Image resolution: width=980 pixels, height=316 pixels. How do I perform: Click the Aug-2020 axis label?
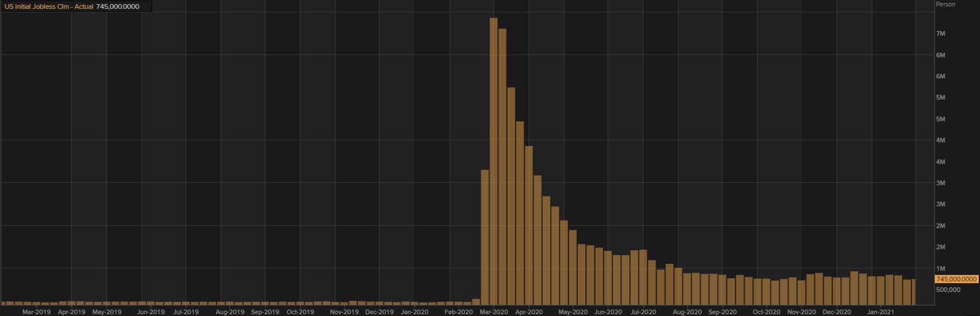687,312
